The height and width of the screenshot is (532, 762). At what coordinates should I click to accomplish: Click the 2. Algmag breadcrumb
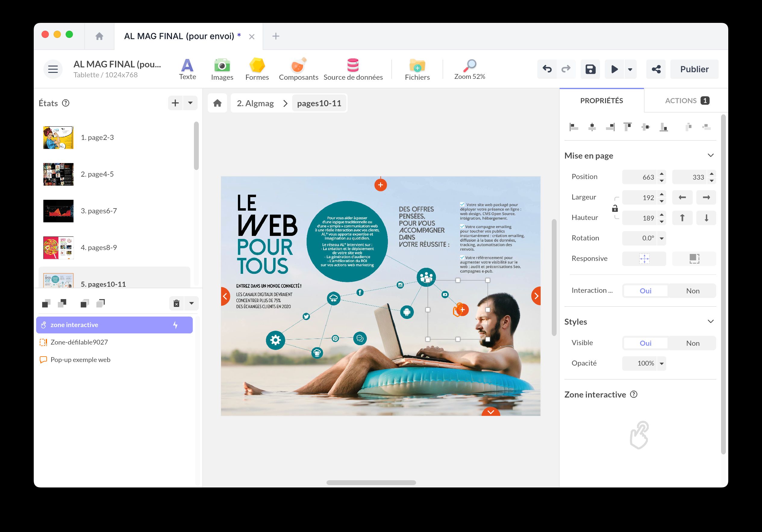click(x=255, y=104)
